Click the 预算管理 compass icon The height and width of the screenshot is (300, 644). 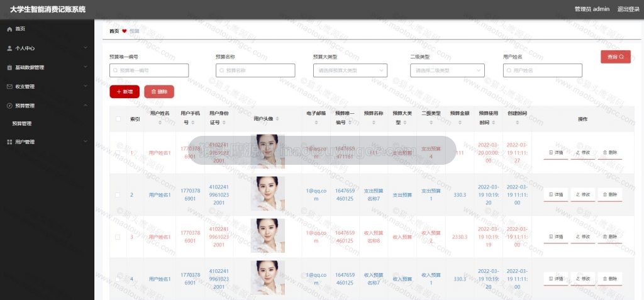tap(10, 106)
